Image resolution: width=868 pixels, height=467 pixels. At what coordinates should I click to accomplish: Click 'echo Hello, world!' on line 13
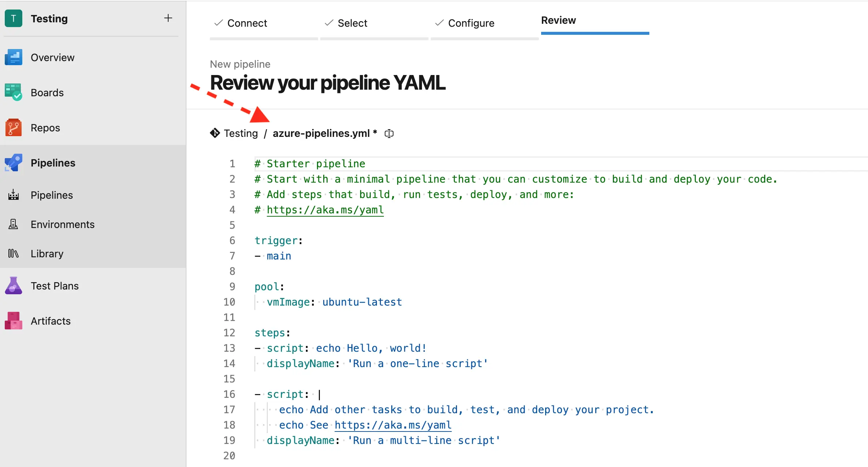click(371, 348)
